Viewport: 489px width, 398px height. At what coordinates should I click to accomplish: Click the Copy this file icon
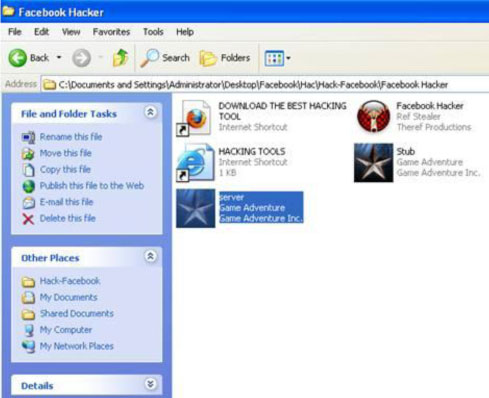tap(28, 170)
